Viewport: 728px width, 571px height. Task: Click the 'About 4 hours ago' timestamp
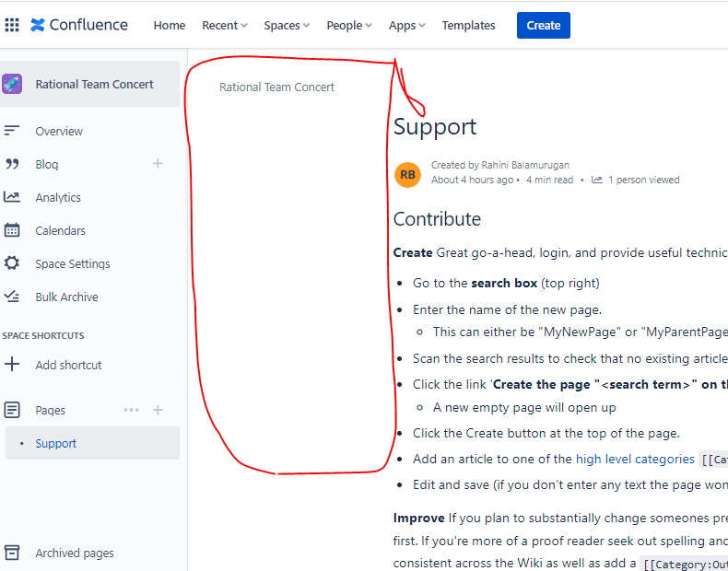coord(472,180)
